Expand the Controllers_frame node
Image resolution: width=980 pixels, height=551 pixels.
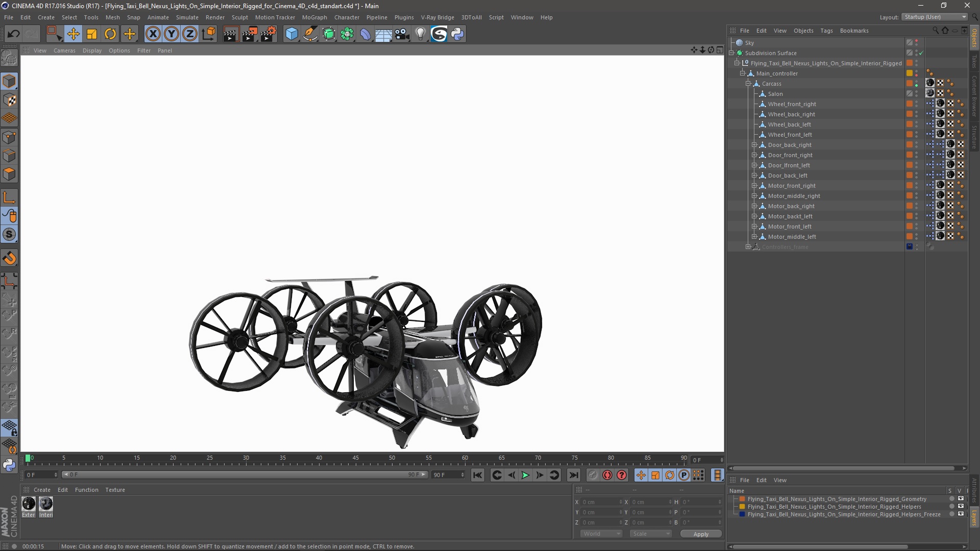748,247
